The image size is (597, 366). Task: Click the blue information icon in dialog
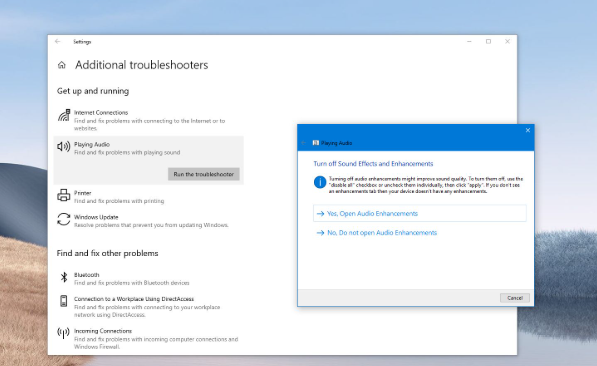[x=320, y=182]
